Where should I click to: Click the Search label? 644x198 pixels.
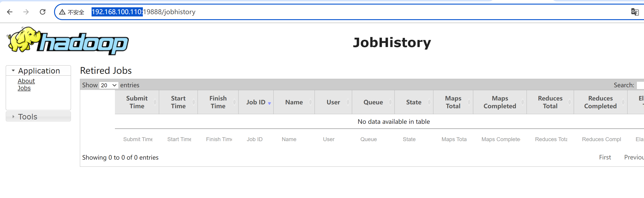pyautogui.click(x=624, y=85)
